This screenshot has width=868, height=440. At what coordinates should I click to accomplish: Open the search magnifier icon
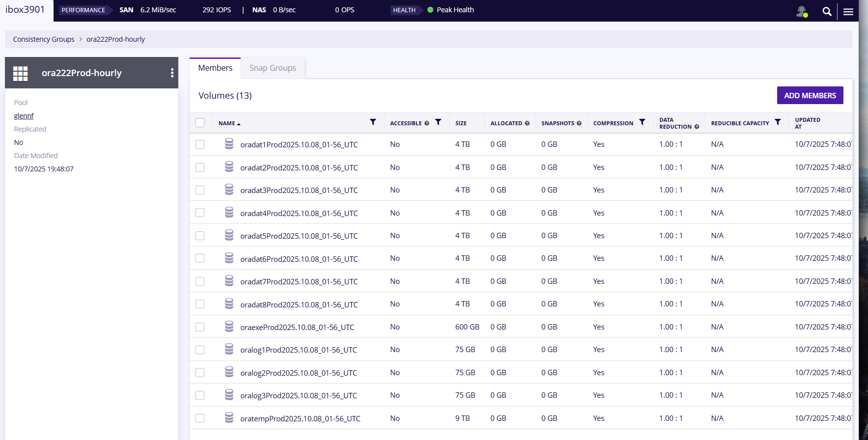(x=827, y=11)
